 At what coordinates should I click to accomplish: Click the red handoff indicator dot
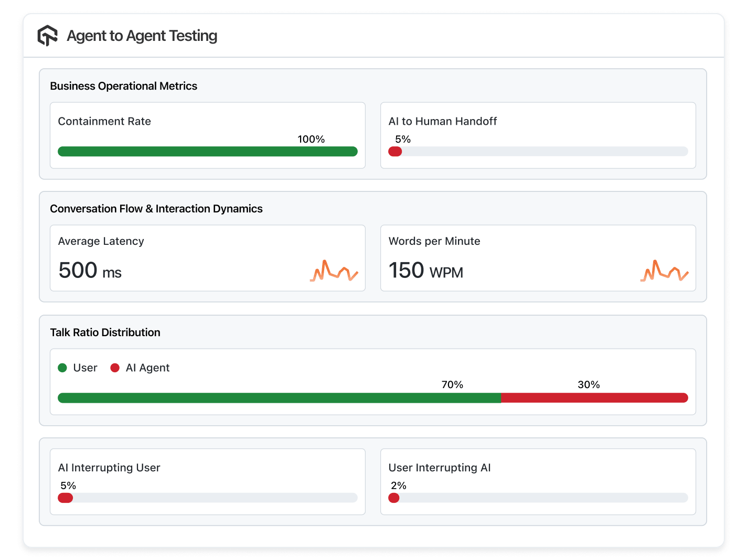click(395, 151)
